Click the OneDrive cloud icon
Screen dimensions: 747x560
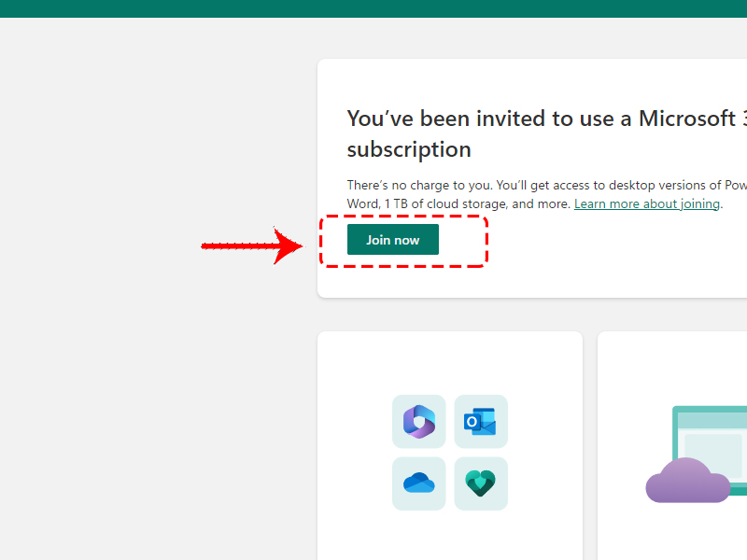click(x=418, y=483)
